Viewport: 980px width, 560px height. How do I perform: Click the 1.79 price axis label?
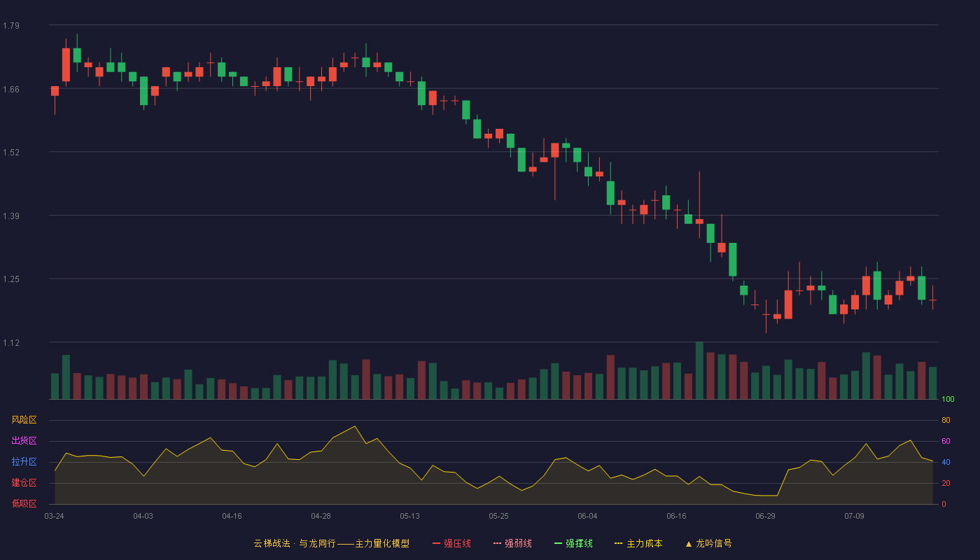(11, 26)
